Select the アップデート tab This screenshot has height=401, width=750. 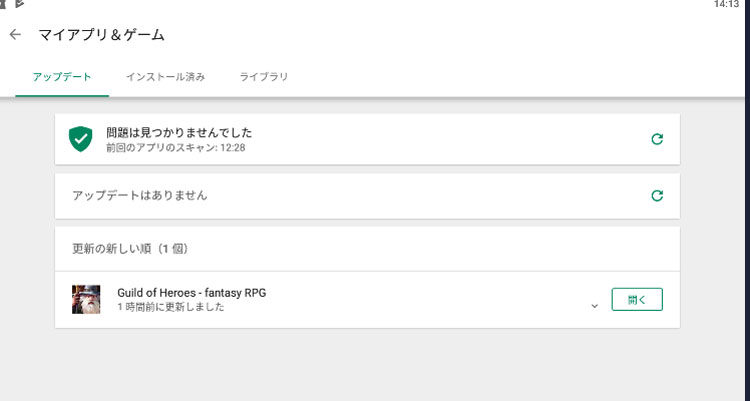[x=62, y=77]
